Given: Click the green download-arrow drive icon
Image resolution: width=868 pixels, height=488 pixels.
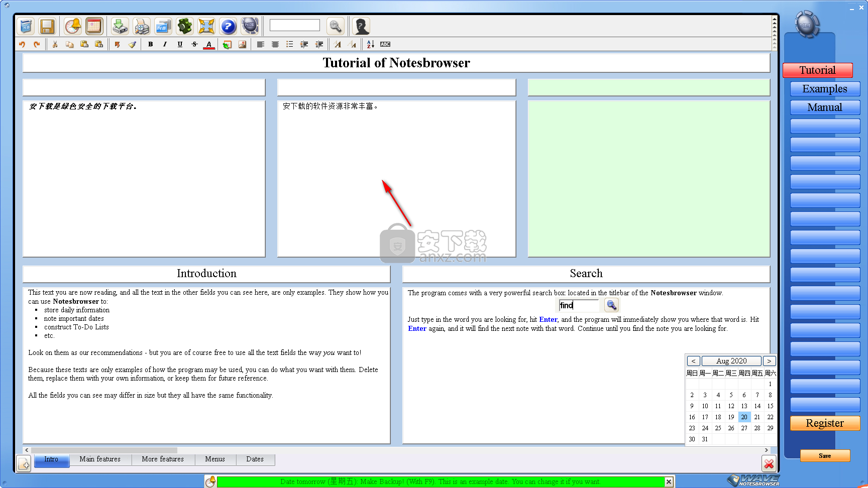Looking at the screenshot, I should [x=120, y=26].
